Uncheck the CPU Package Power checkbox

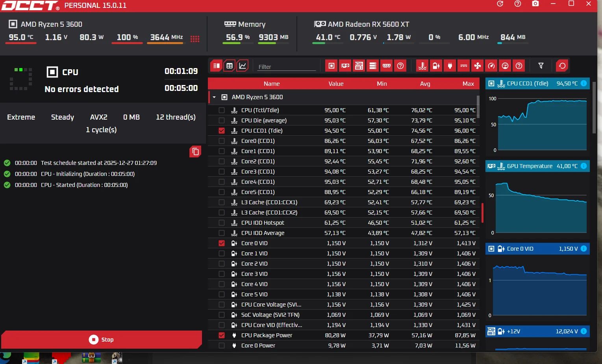(222, 335)
